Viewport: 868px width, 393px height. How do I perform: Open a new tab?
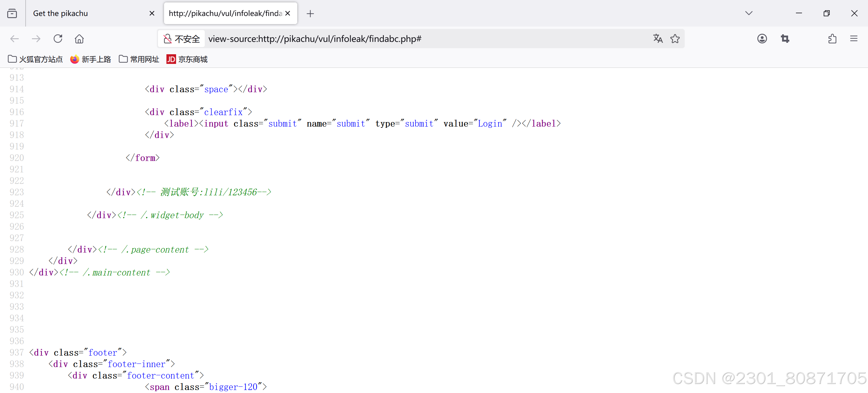click(x=310, y=14)
